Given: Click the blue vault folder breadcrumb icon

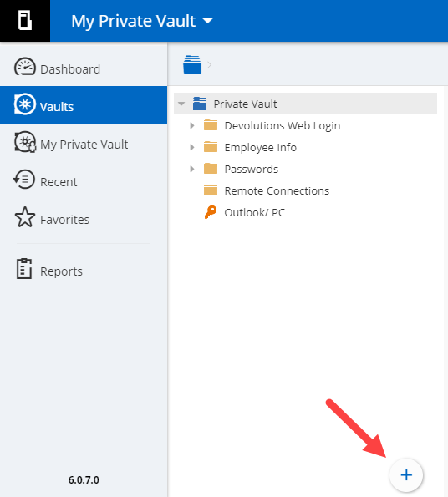Looking at the screenshot, I should point(192,64).
